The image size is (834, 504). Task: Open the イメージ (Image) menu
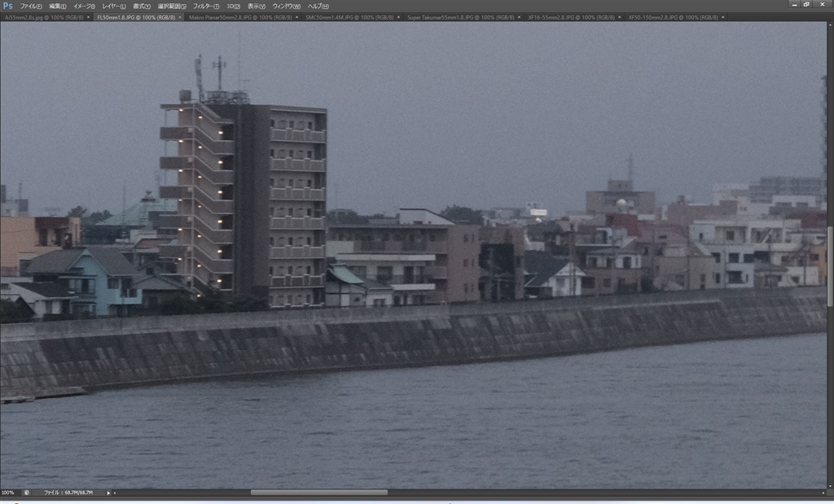point(84,7)
